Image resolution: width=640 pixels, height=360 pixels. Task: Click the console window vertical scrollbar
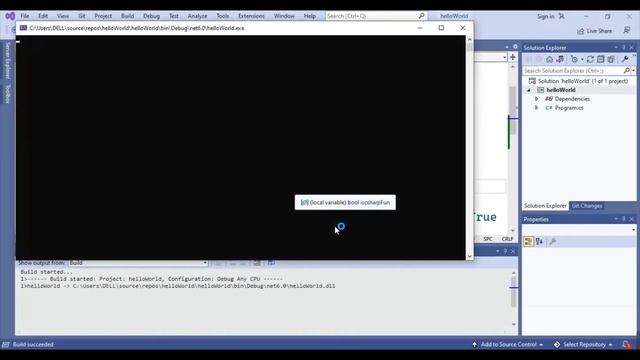click(x=469, y=147)
